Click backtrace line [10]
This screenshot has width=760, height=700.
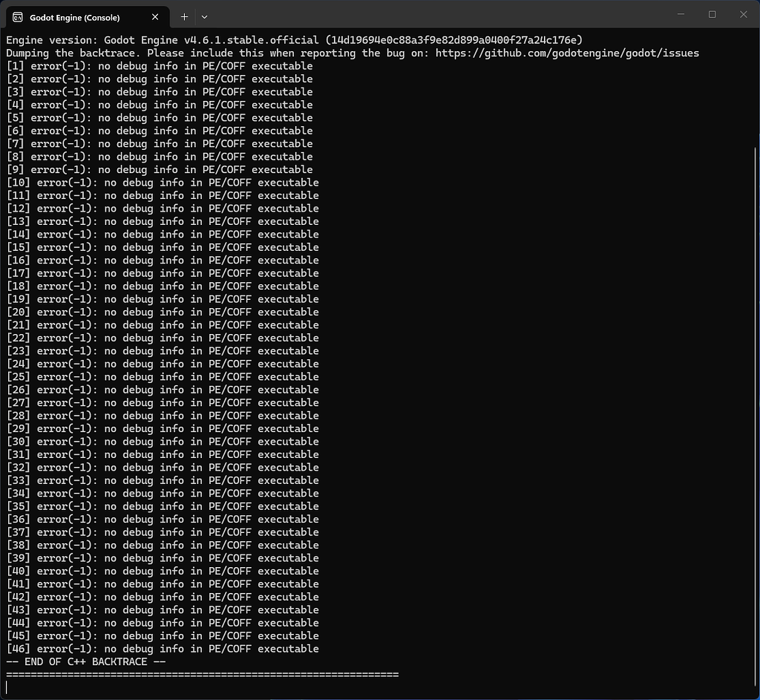pos(163,183)
